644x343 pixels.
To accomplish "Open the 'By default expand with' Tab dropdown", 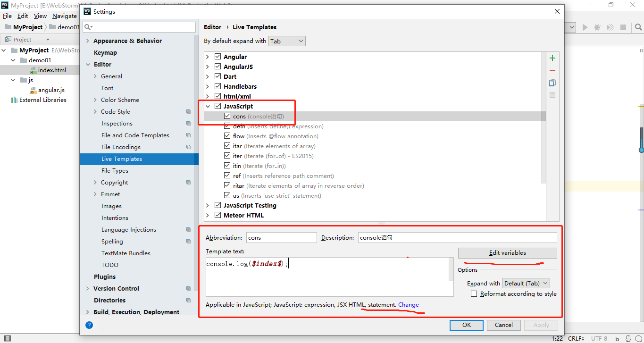I will [287, 41].
